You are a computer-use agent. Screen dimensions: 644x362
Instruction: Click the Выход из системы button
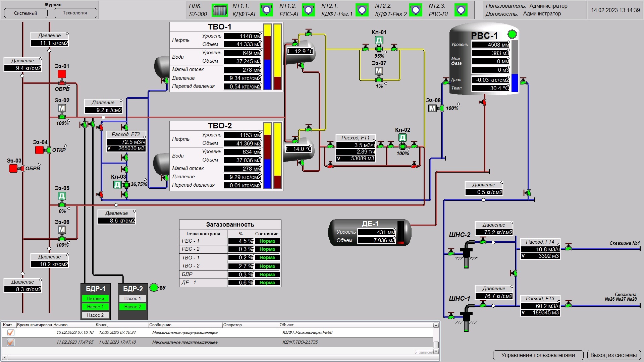click(x=613, y=355)
